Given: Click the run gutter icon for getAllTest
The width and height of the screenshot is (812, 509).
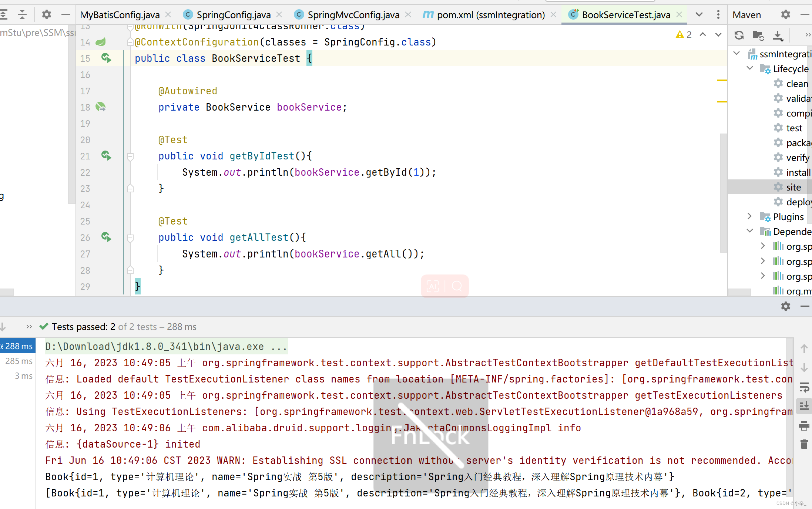Looking at the screenshot, I should (x=106, y=237).
